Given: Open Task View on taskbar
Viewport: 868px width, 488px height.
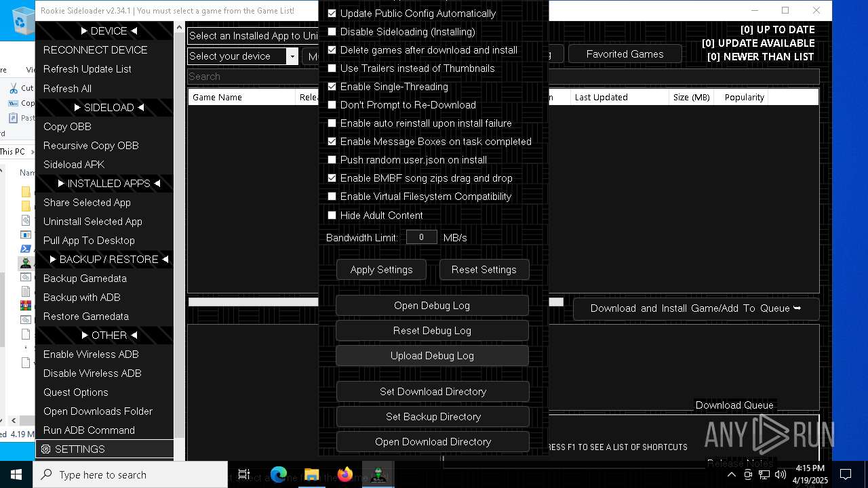Looking at the screenshot, I should point(244,474).
